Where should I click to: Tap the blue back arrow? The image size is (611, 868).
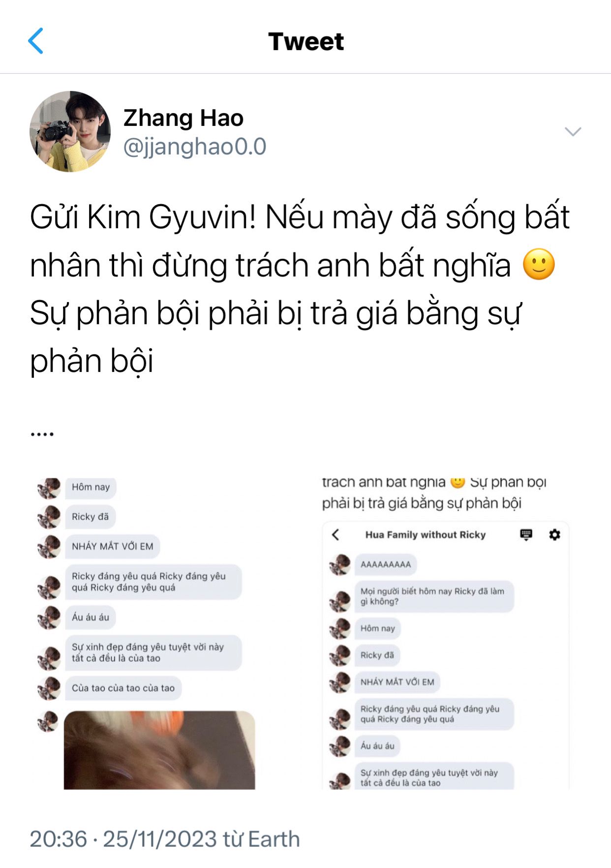[x=36, y=41]
